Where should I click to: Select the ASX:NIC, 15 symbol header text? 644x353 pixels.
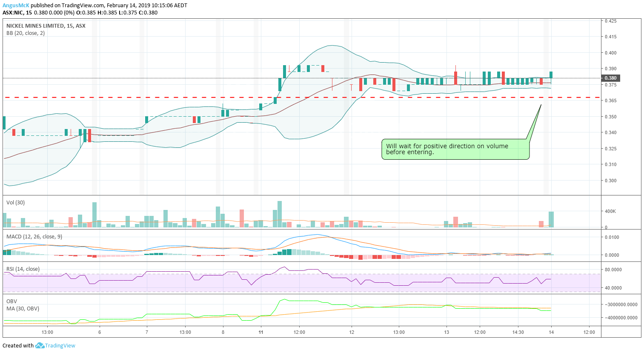click(x=17, y=12)
